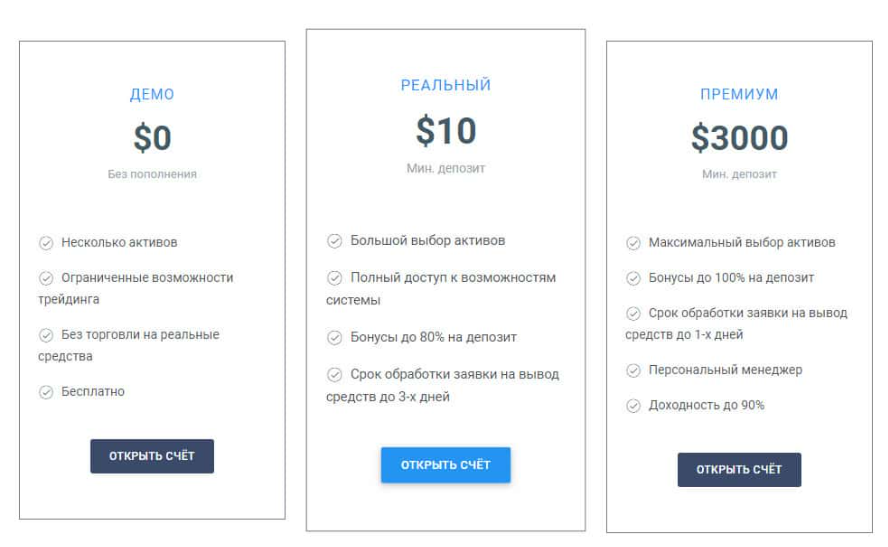Click the $0 price in Демо card
888x547 pixels.
(152, 137)
